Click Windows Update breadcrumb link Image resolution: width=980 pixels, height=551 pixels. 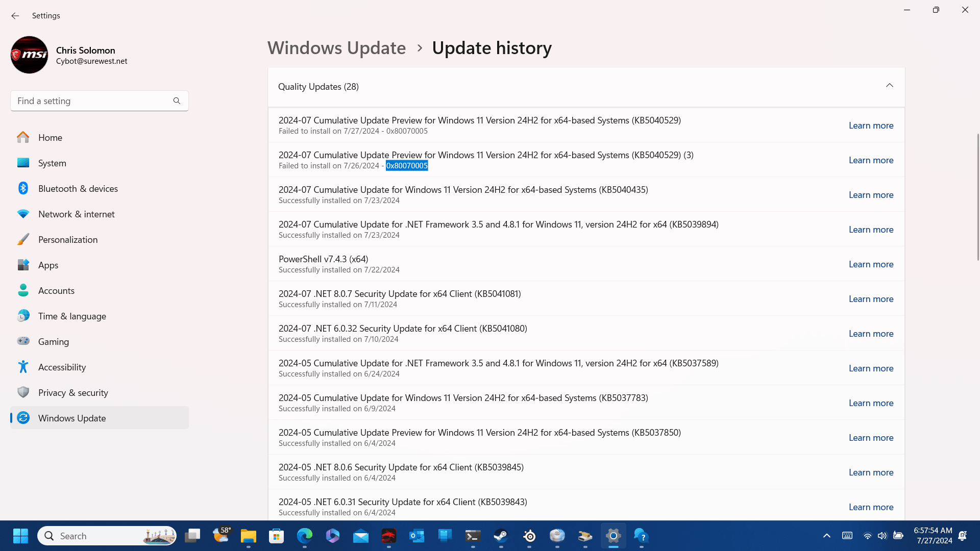336,48
